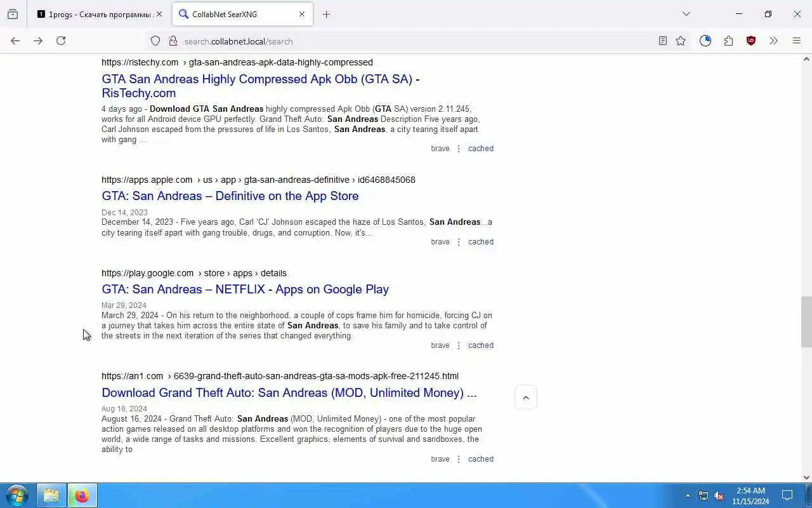This screenshot has height=508, width=812.
Task: Open cached link for App Store result
Action: tap(480, 242)
